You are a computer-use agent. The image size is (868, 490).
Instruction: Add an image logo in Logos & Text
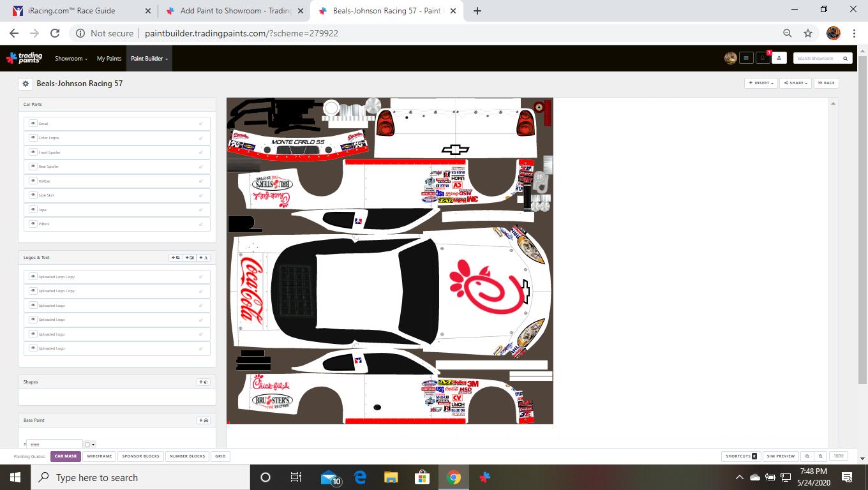[x=190, y=258]
